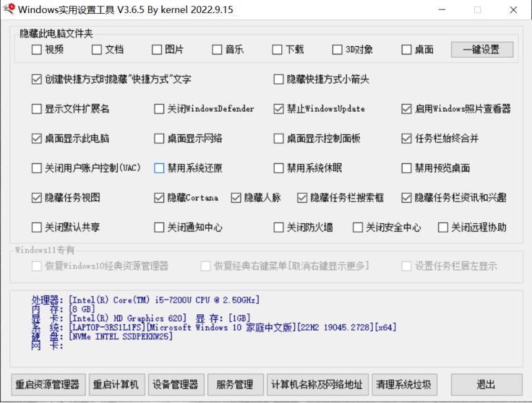Check the 桌面 folder checkbox
This screenshot has height=403, width=532.
(407, 50)
